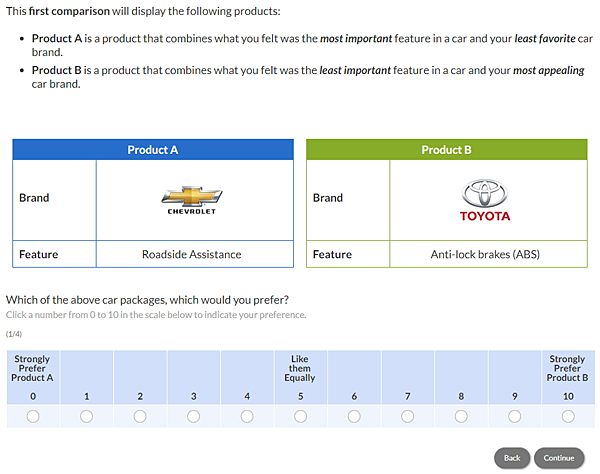Select 5, Like them Equally
Image resolution: width=600 pixels, height=474 pixels.
300,416
